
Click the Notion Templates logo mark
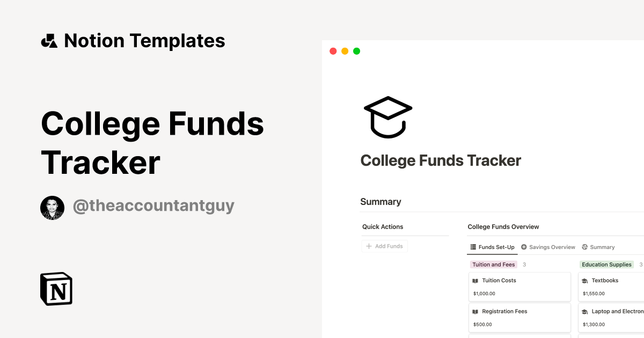click(x=49, y=40)
